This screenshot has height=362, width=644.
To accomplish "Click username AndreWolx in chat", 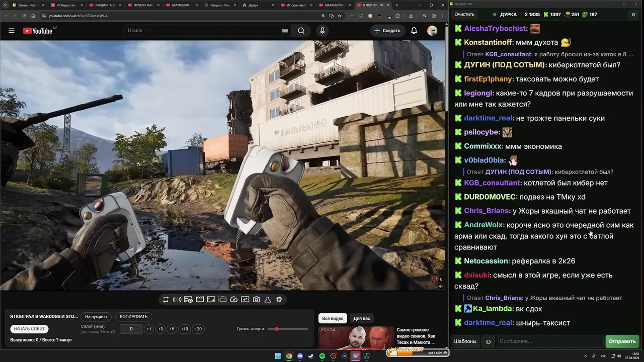I will coord(484,225).
